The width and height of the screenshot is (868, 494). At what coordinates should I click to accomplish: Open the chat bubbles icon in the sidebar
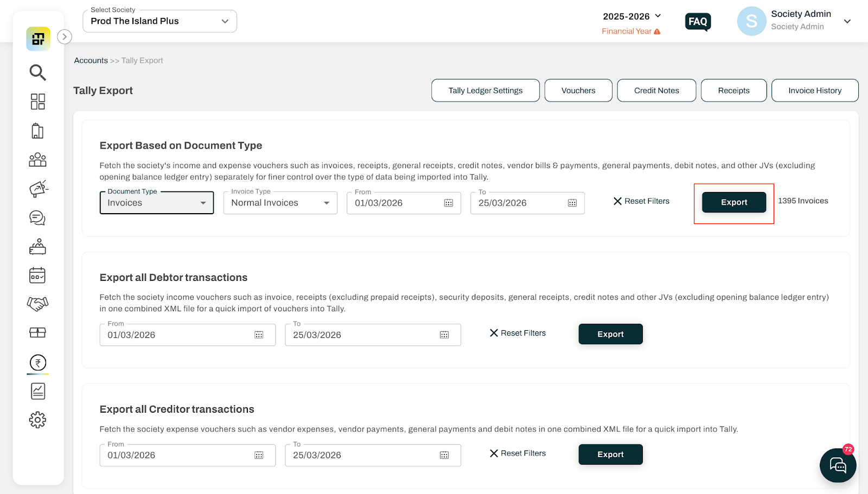click(x=37, y=218)
